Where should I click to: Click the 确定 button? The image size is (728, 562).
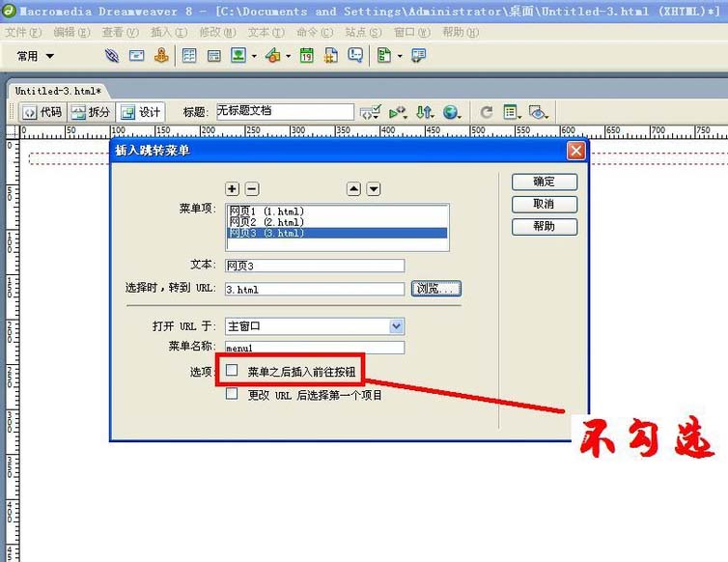pos(545,182)
